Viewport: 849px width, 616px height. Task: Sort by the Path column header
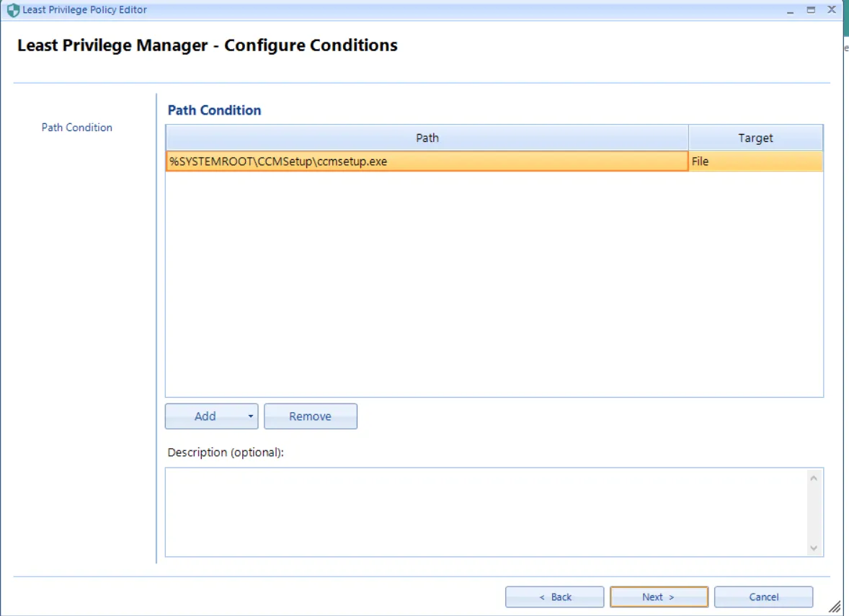[427, 138]
